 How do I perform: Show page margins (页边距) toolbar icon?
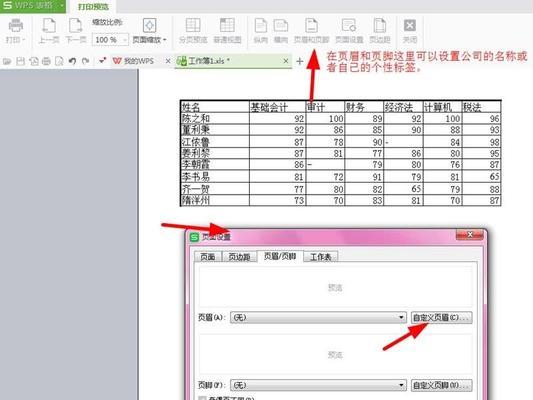380,26
